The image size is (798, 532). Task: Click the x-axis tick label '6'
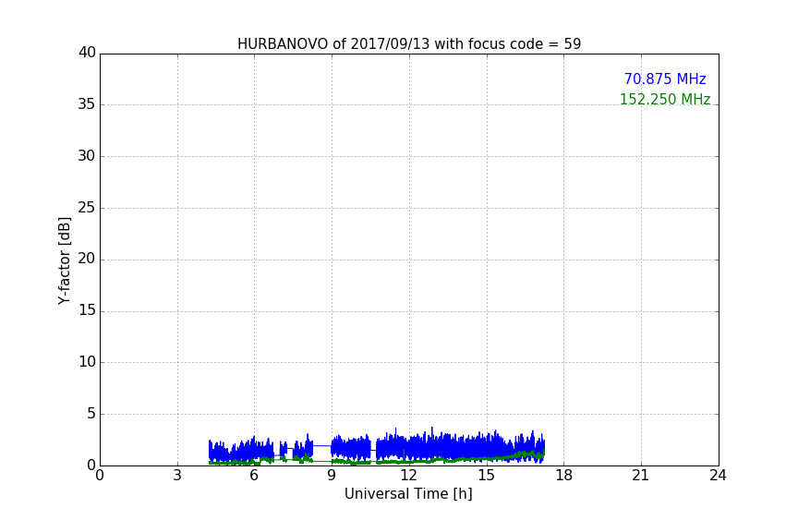(x=254, y=476)
